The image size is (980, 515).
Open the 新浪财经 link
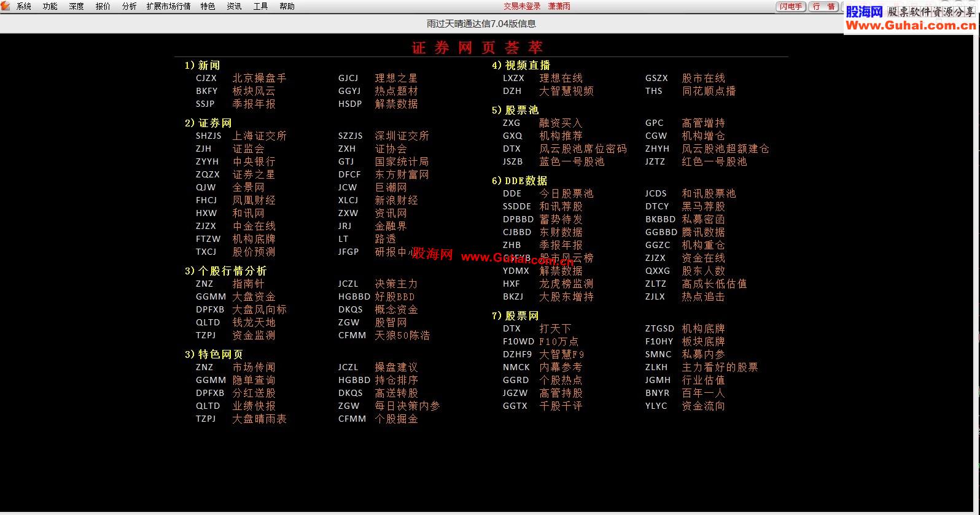coord(397,200)
